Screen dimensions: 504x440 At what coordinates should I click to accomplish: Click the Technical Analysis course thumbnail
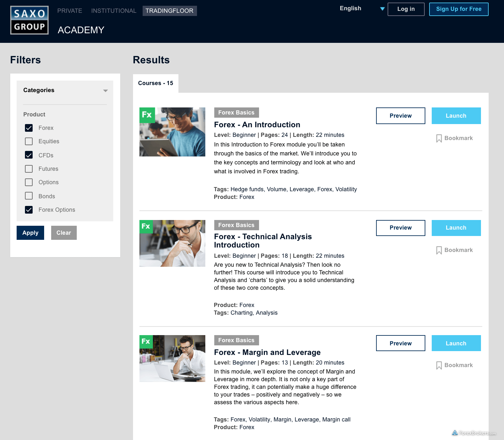tap(172, 243)
